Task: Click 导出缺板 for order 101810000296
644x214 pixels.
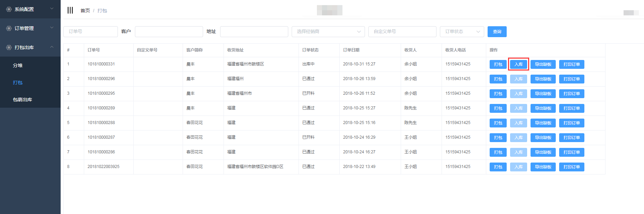Action: pos(543,79)
